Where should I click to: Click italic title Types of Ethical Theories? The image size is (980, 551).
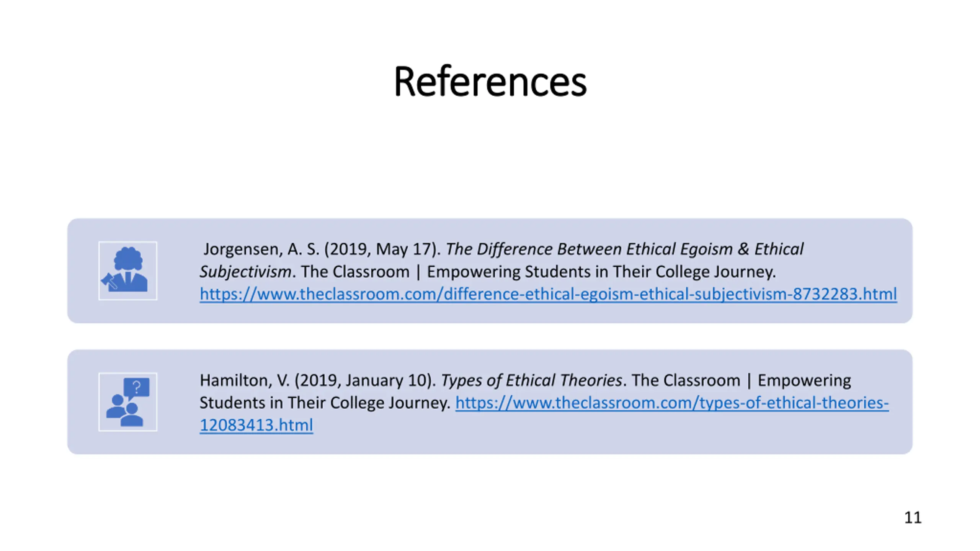pyautogui.click(x=531, y=380)
